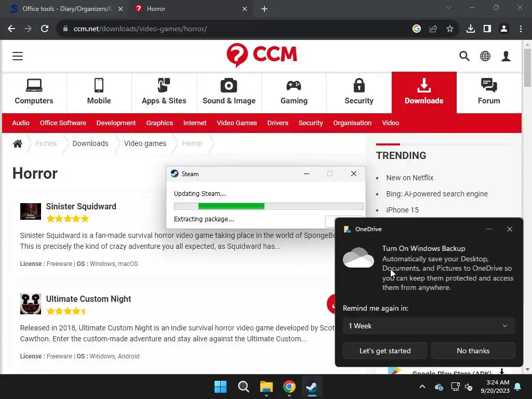Open the Sound & Image section
532x399 pixels.
229,92
